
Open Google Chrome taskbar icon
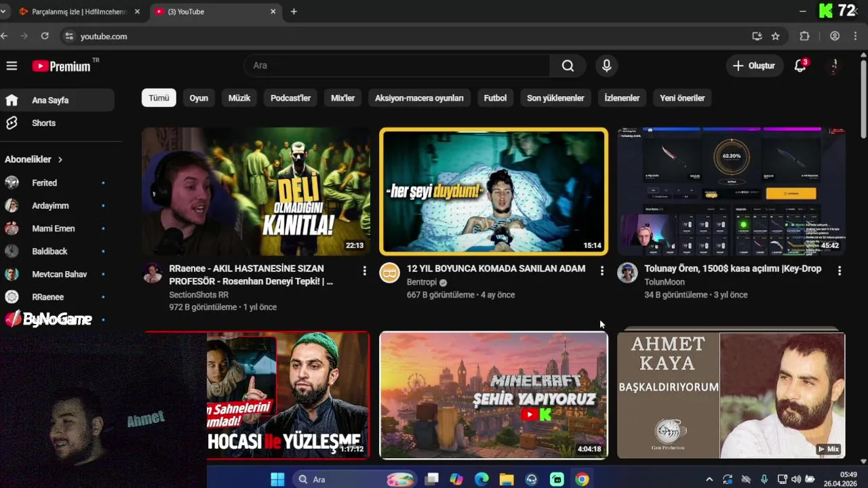pos(582,479)
